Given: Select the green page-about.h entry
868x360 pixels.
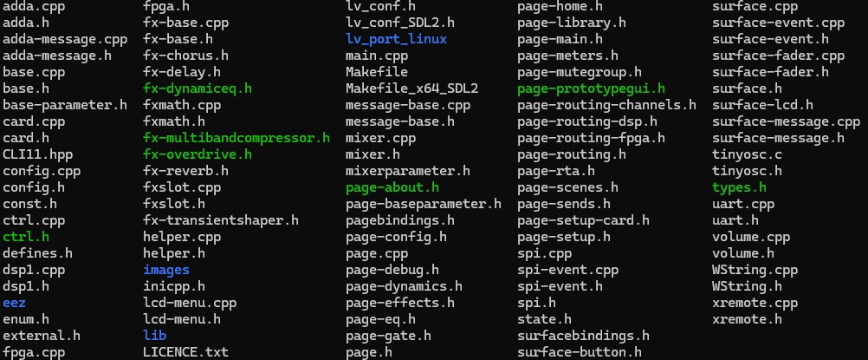Looking at the screenshot, I should (x=392, y=187).
